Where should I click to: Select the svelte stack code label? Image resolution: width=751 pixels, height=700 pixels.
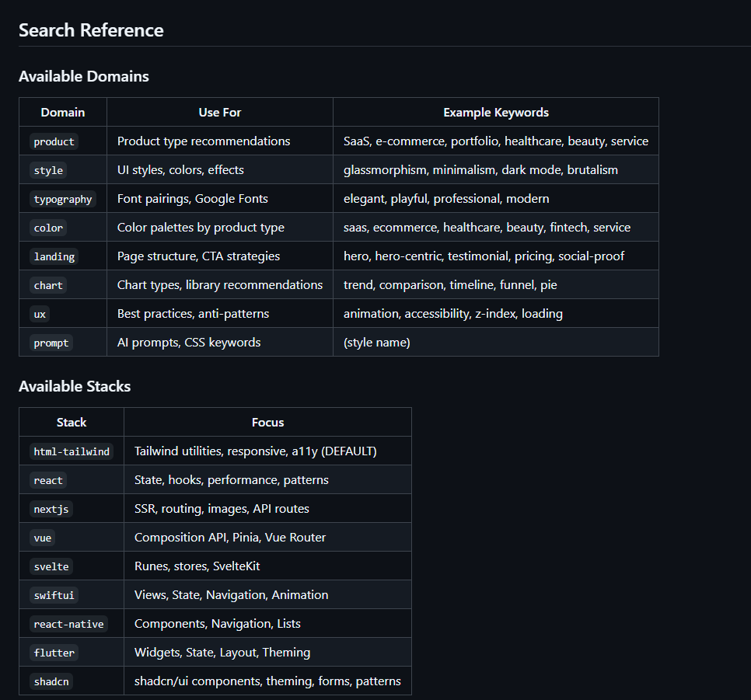click(51, 566)
